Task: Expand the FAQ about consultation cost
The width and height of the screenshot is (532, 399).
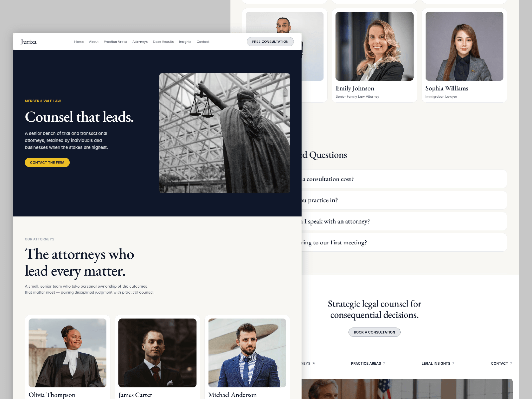Action: pos(404,179)
